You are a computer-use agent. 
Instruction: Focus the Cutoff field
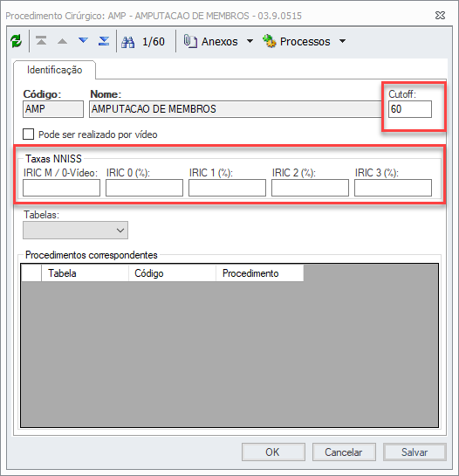[410, 109]
